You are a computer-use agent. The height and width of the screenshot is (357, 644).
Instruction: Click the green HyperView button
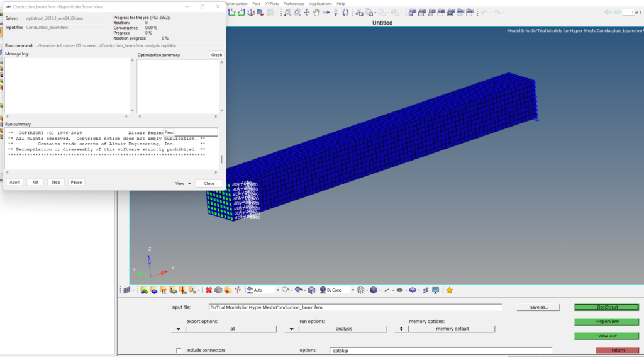click(607, 322)
